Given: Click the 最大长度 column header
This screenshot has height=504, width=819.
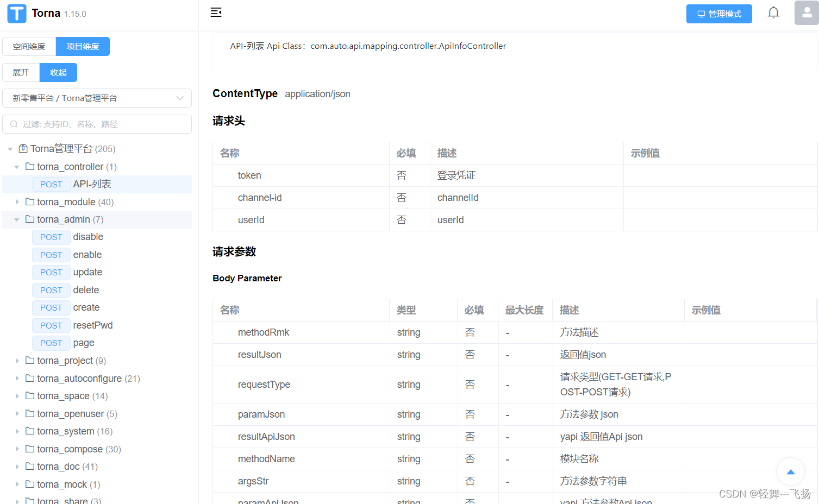Looking at the screenshot, I should [524, 310].
